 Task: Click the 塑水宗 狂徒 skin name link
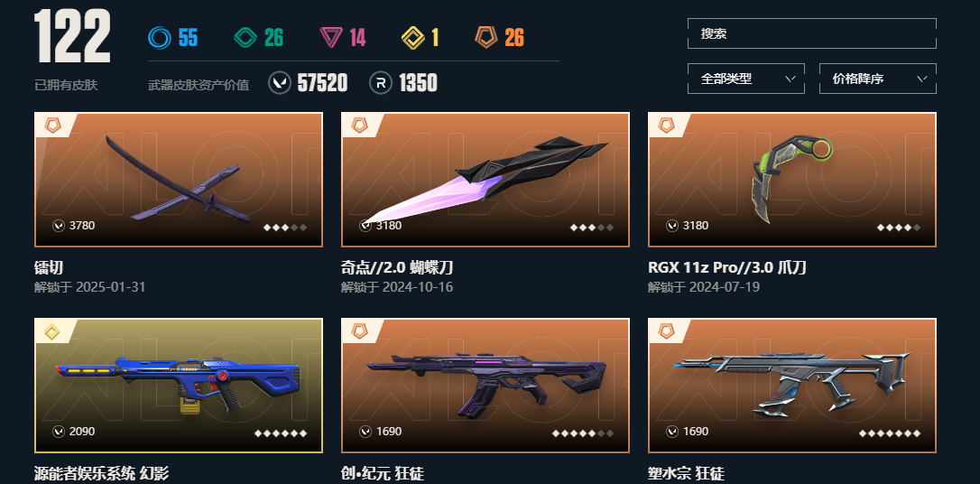pyautogui.click(x=686, y=474)
